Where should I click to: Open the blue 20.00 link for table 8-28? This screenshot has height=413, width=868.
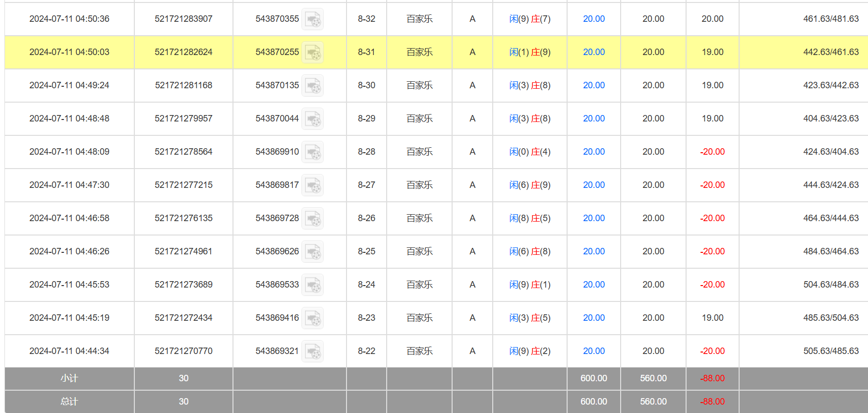pos(593,152)
